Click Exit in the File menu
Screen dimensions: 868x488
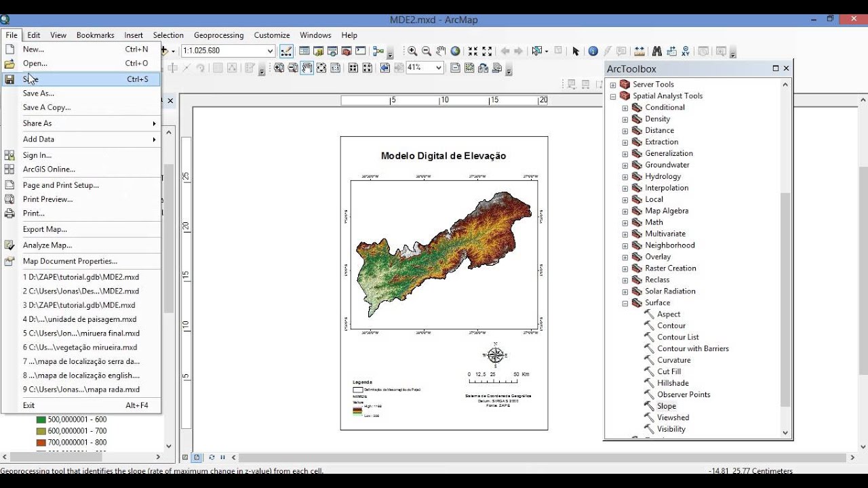pos(81,405)
